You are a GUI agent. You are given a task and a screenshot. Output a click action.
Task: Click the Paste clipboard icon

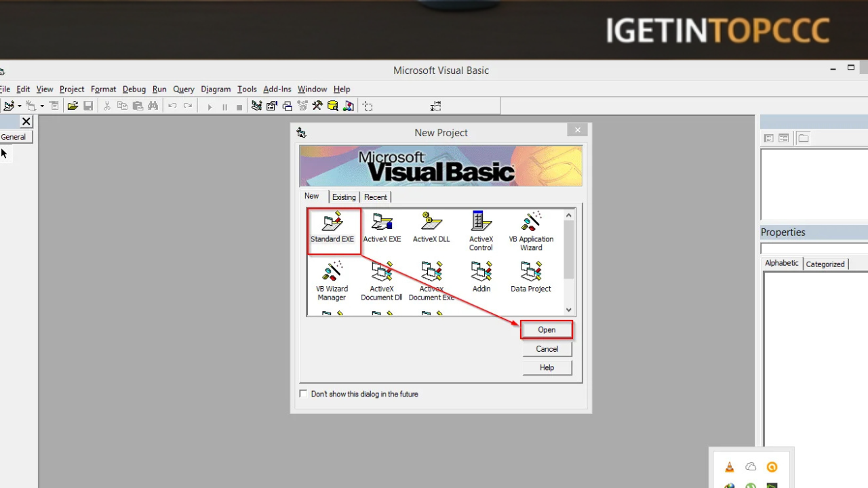coord(138,106)
